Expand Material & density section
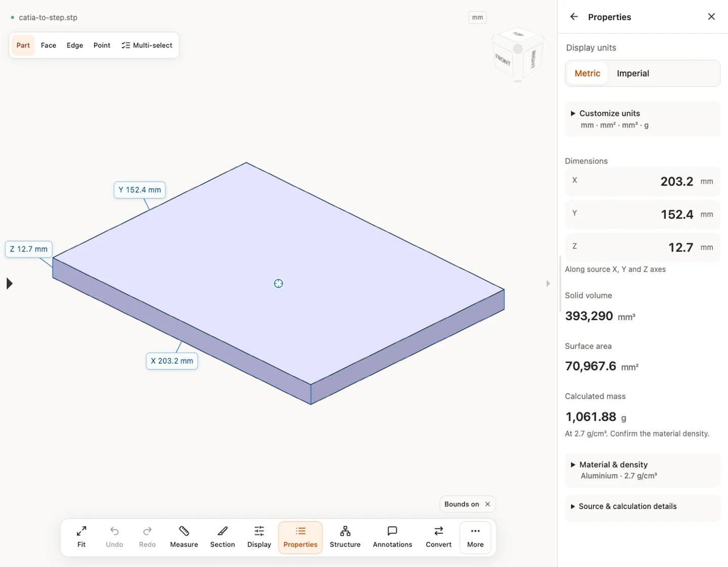 point(643,470)
